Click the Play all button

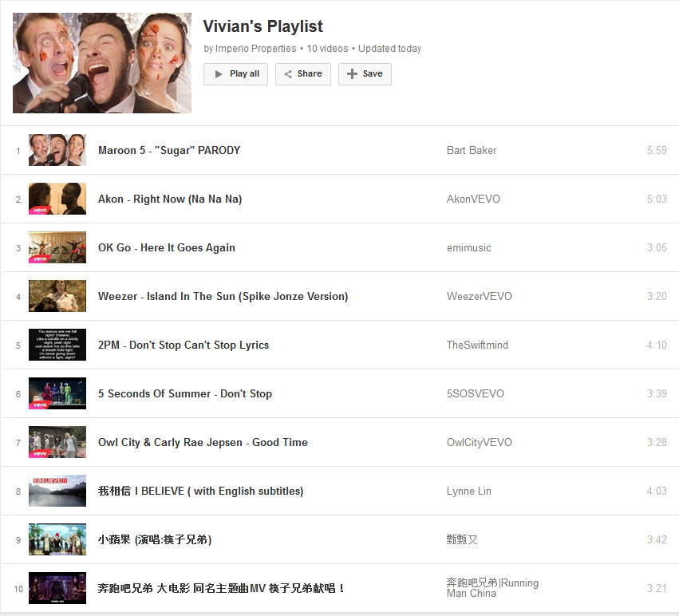point(235,74)
